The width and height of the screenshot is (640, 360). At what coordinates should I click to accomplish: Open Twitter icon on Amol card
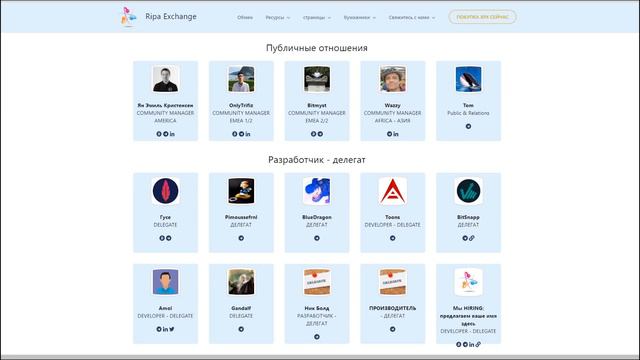[172, 329]
